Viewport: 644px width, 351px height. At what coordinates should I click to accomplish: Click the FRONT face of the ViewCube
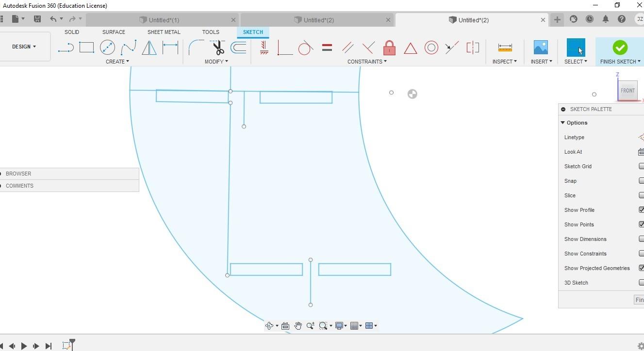coord(627,91)
